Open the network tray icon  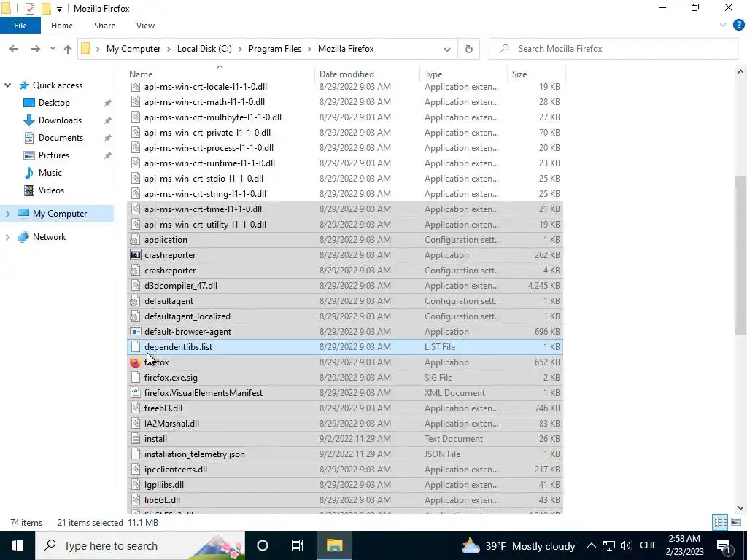pyautogui.click(x=609, y=545)
